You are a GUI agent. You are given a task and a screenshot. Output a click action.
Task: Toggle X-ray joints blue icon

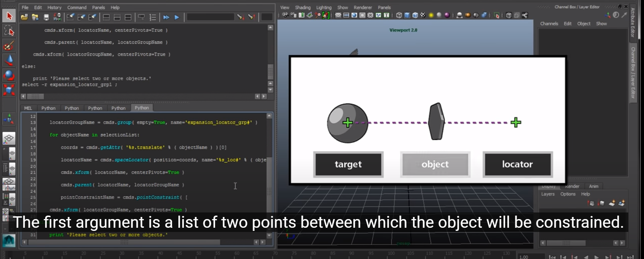pos(484,15)
